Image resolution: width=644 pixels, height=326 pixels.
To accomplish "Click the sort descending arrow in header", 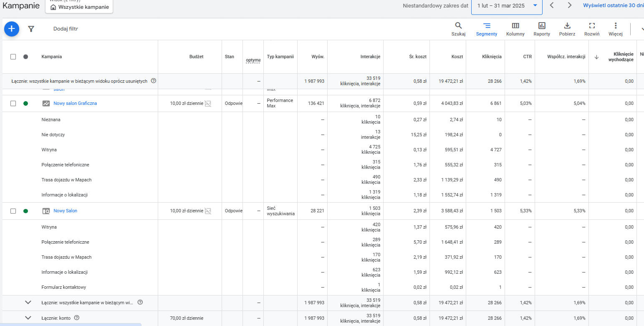I will tap(596, 57).
